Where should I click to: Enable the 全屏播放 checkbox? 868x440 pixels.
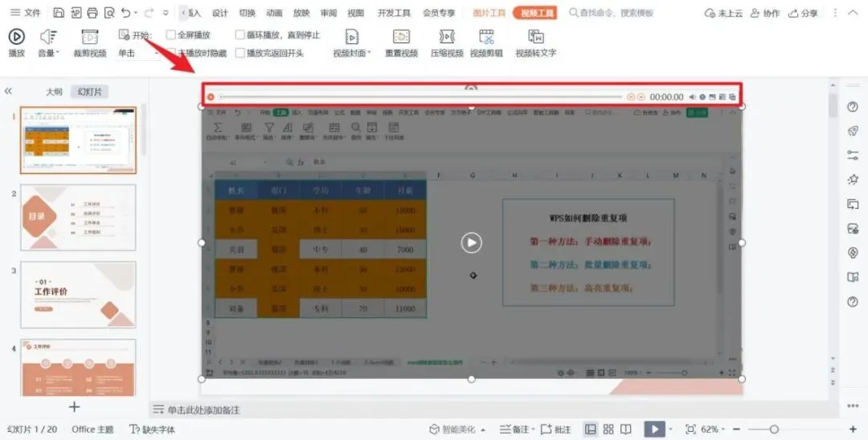point(171,35)
